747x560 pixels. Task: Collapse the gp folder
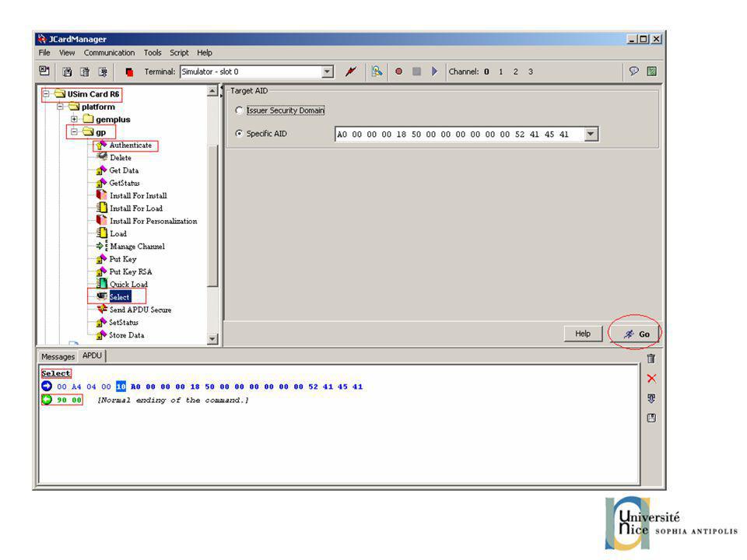pyautogui.click(x=75, y=132)
